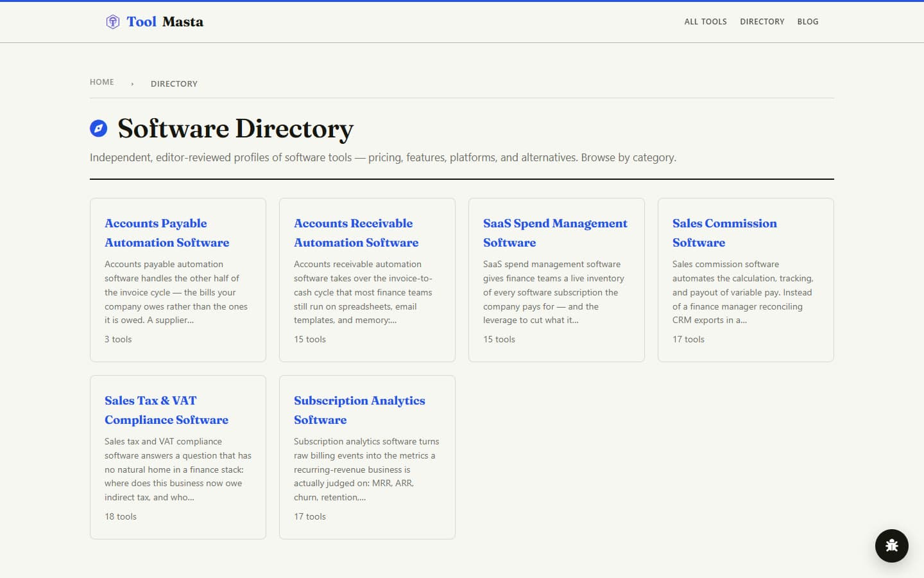Open Subscription Analytics Software category
This screenshot has width=924, height=578.
point(359,410)
